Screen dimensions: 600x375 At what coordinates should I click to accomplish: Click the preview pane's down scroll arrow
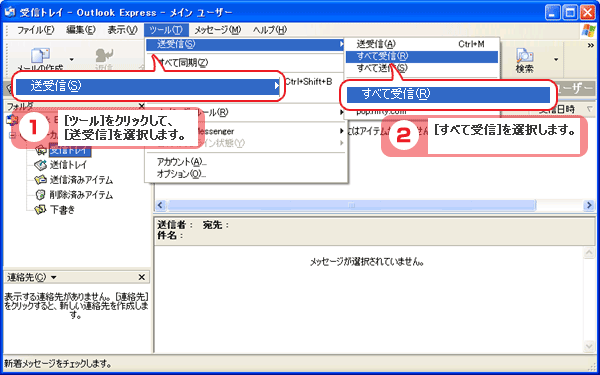[x=589, y=346]
